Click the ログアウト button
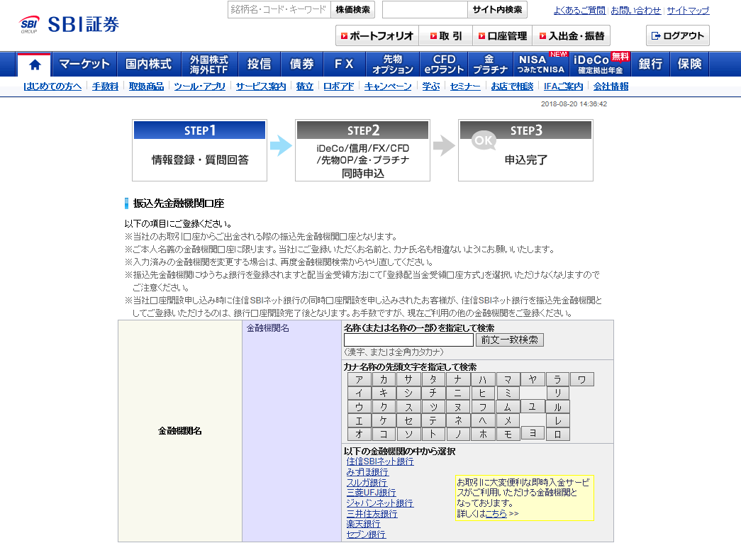This screenshot has width=741, height=560. pos(678,35)
